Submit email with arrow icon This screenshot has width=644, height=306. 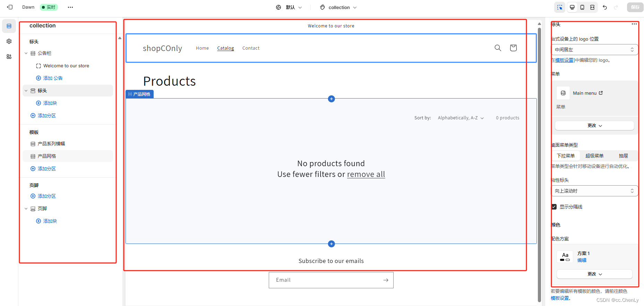[386, 280]
